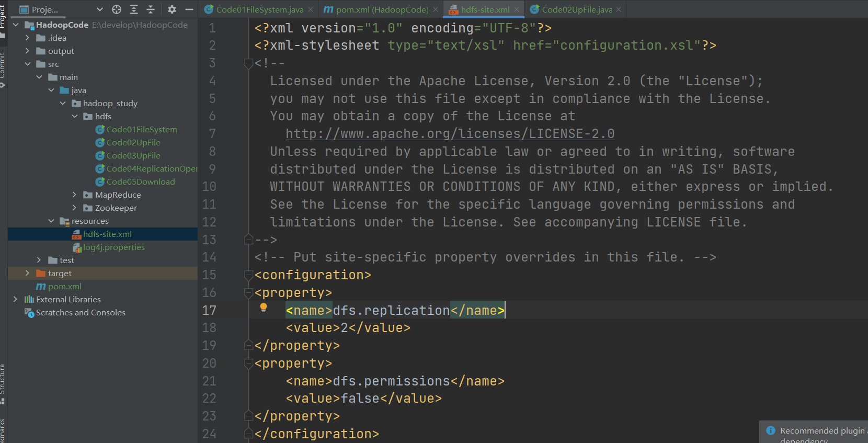Image resolution: width=868 pixels, height=443 pixels.
Task: Collapse the resources folder
Action: click(51, 221)
